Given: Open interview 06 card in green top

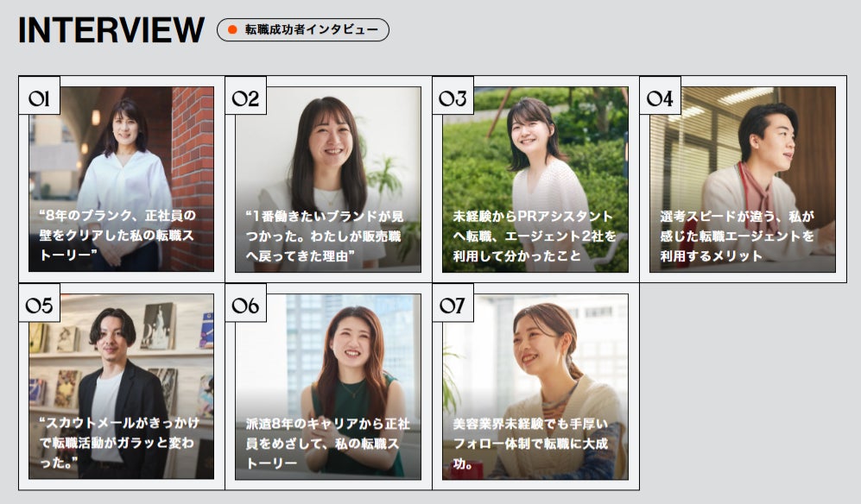Looking at the screenshot, I should point(328,387).
